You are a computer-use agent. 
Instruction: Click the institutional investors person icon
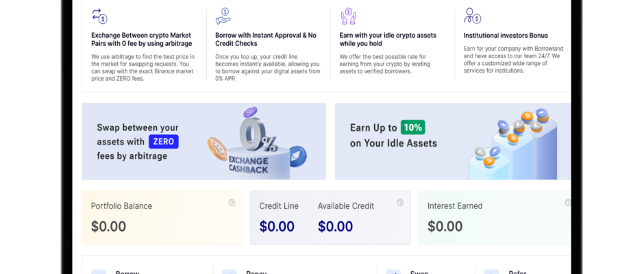472,16
